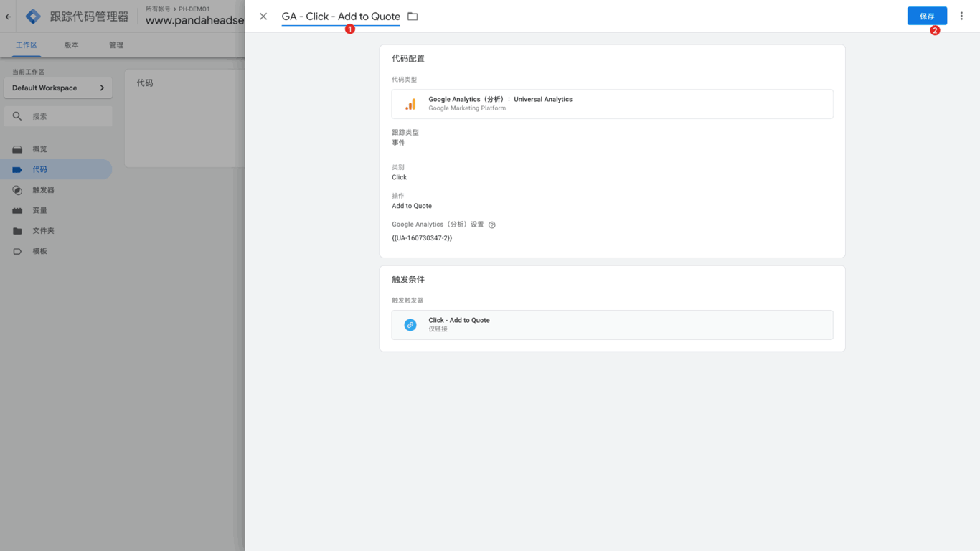Image resolution: width=980 pixels, height=551 pixels.
Task: Expand the Default Workspace selector
Action: coord(58,88)
